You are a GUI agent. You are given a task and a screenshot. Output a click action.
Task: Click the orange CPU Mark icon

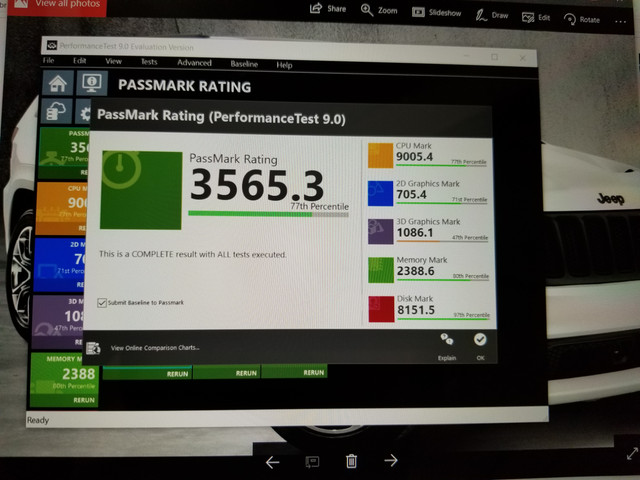coord(380,156)
